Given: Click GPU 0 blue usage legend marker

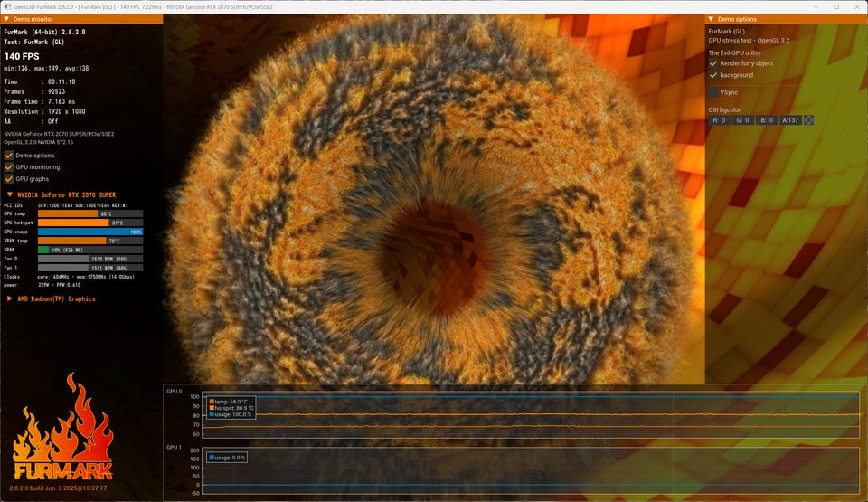Looking at the screenshot, I should 212,414.
